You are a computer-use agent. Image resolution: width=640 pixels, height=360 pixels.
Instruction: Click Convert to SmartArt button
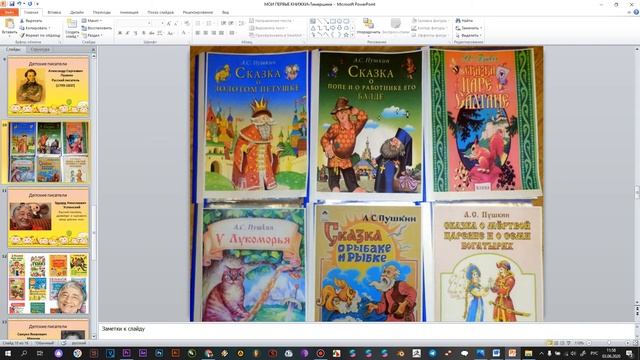coord(276,36)
